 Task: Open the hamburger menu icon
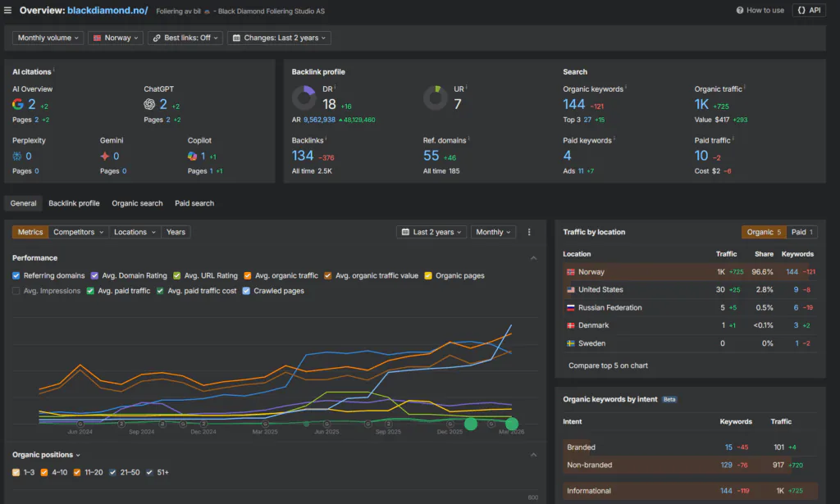click(x=7, y=10)
